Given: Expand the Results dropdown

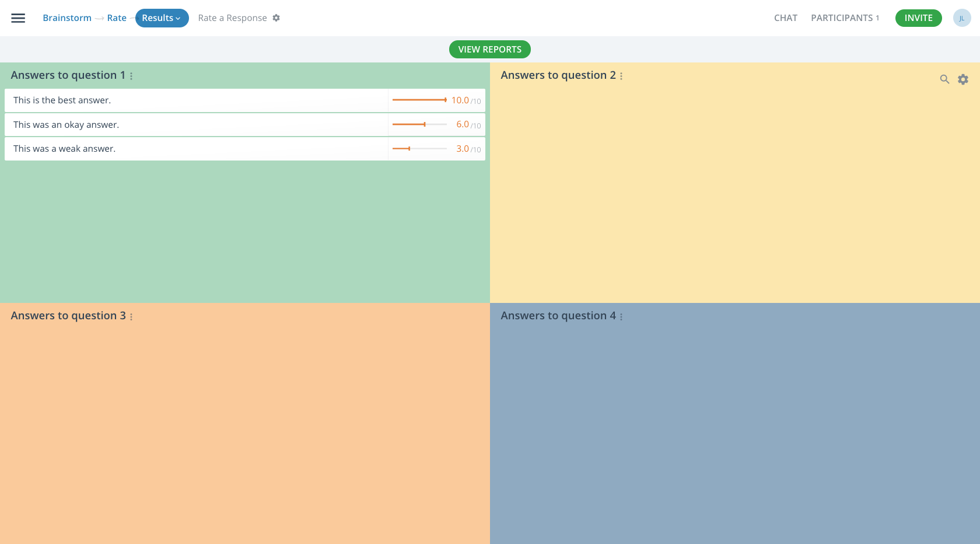Looking at the screenshot, I should [162, 18].
